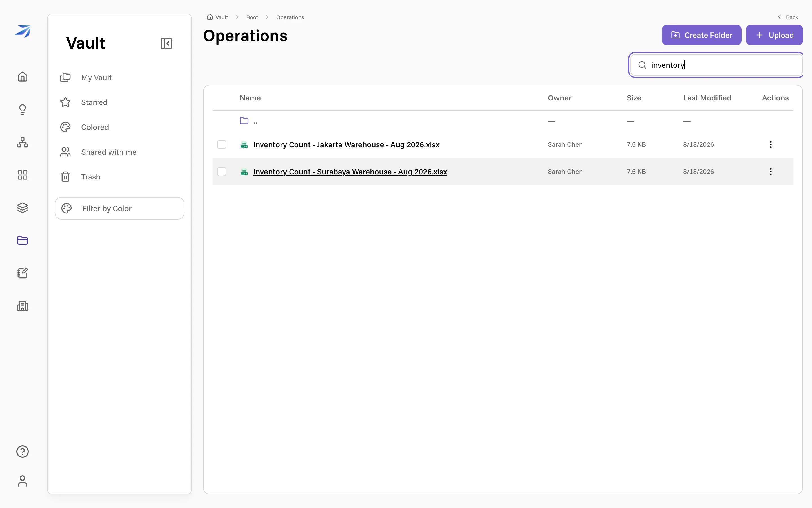The width and height of the screenshot is (812, 508).
Task: Open the user profile icon
Action: point(23,481)
